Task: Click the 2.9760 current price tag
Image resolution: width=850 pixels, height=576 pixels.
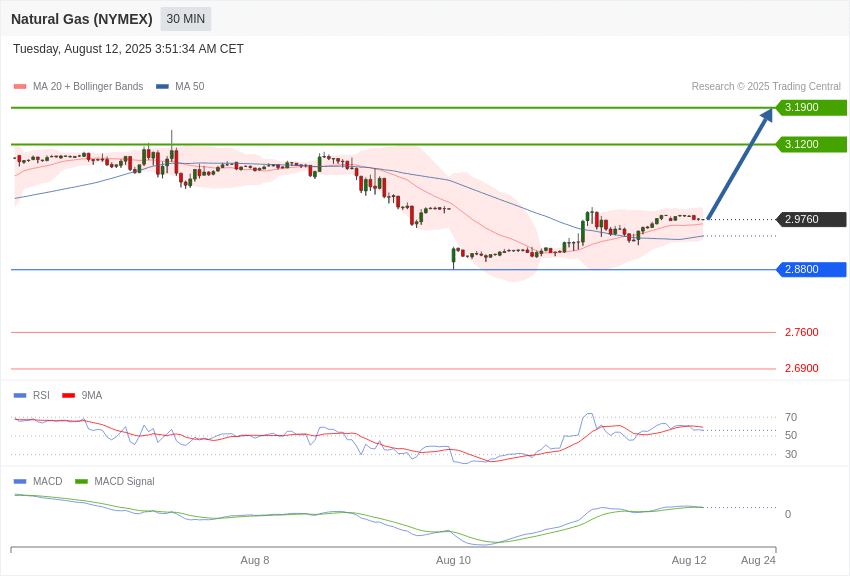Action: (x=811, y=219)
